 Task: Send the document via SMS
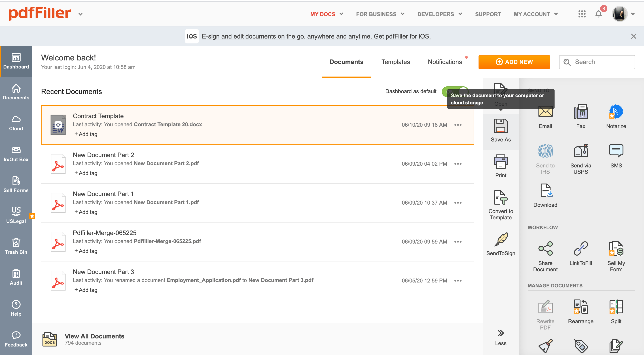tap(616, 156)
